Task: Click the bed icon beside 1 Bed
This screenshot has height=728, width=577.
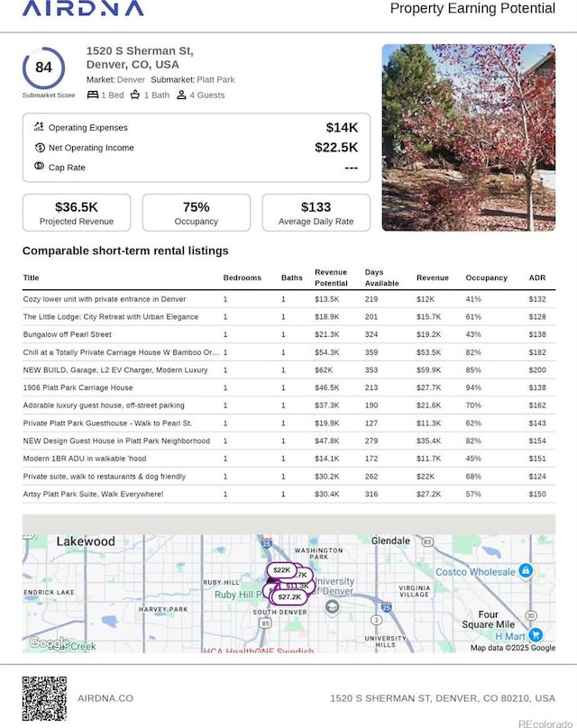Action: pos(93,95)
